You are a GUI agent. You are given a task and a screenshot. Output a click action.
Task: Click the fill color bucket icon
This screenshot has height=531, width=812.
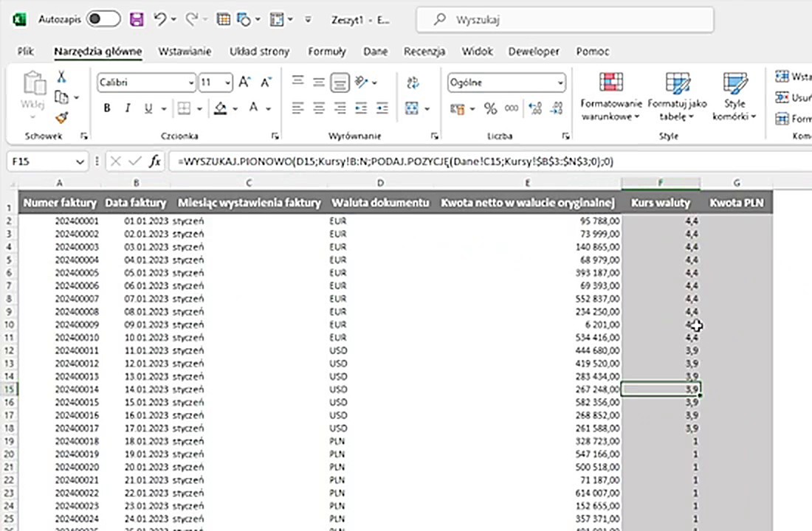(220, 108)
